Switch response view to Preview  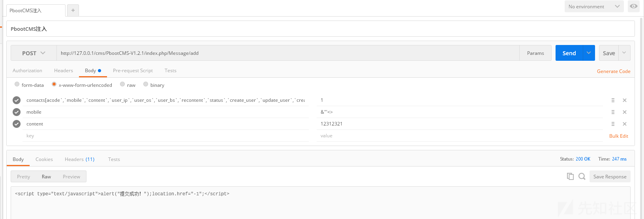coord(71,176)
